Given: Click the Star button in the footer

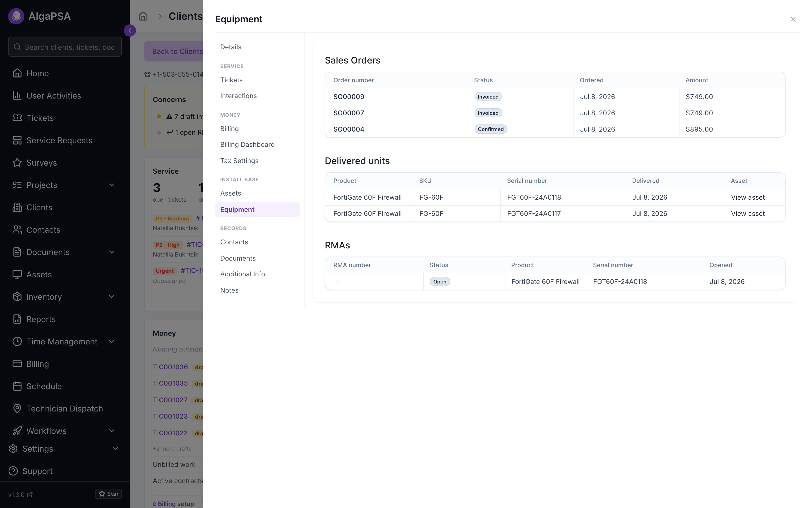Looking at the screenshot, I should point(108,494).
